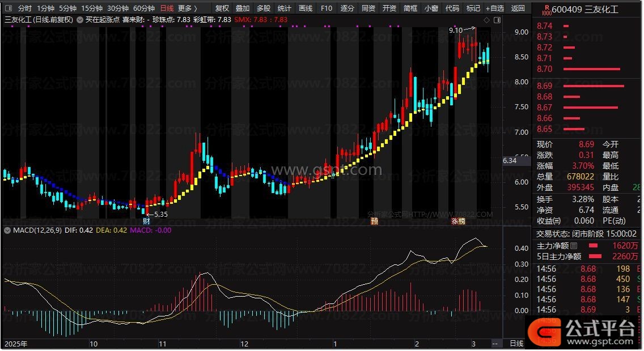Expand the 买在起涨点 indicator dropdown arrow
This screenshot has width=644, height=351.
tap(80, 20)
